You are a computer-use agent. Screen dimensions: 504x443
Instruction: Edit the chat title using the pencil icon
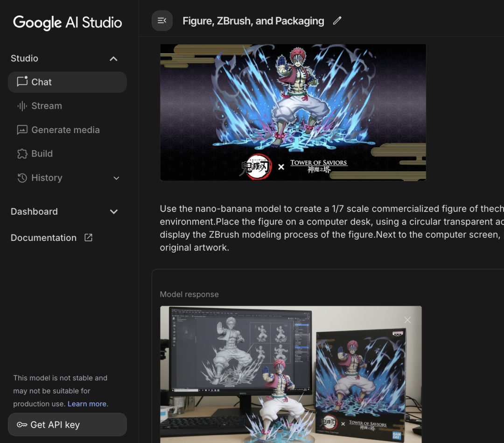click(x=337, y=21)
